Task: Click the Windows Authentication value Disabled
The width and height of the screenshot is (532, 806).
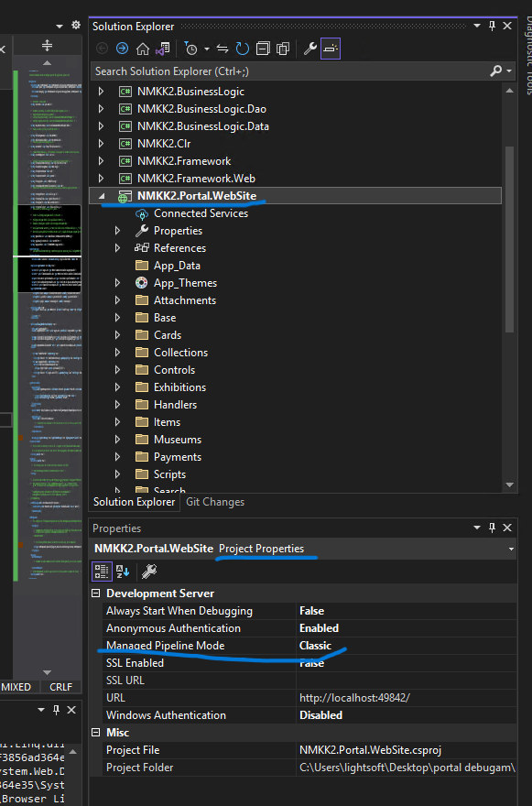Action: (320, 715)
